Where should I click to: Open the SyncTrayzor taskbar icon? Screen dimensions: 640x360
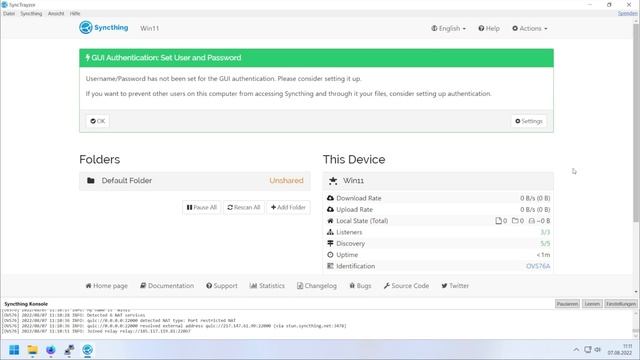87,350
